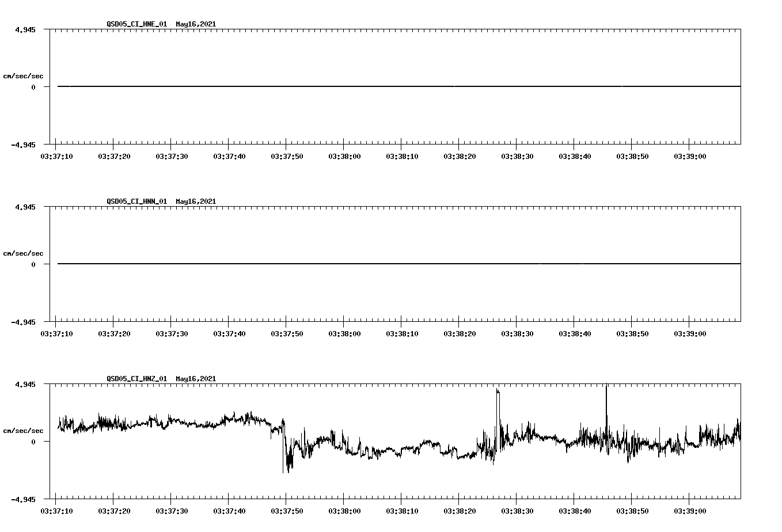Click the 03:38:30 time tick on bottom plot
This screenshot has width=782, height=532.
517,511
